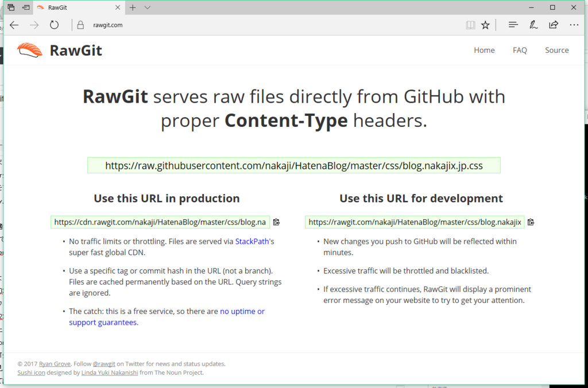Minimize the Edge browser window
Viewport: 588px width, 388px height.
tap(531, 7)
